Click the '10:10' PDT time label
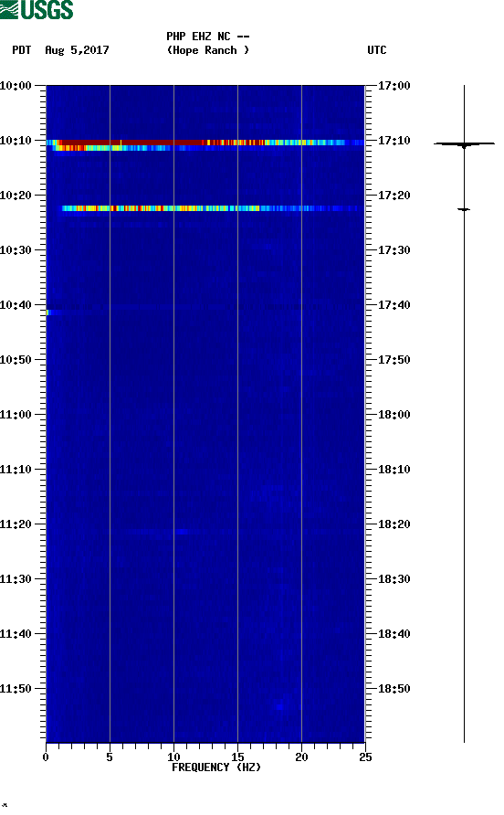Screen dimensions: 504x815 16,141
